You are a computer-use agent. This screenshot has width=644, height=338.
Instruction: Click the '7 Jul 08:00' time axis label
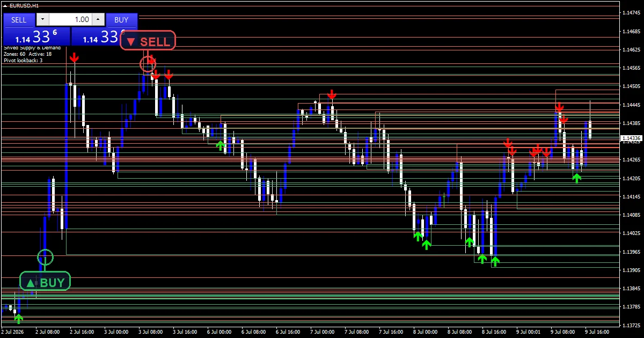pyautogui.click(x=357, y=333)
